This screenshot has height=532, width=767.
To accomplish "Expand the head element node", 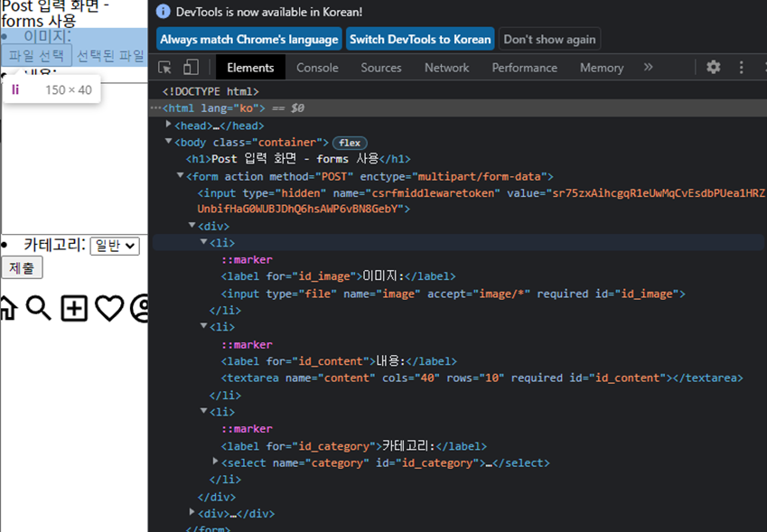I will tap(168, 125).
